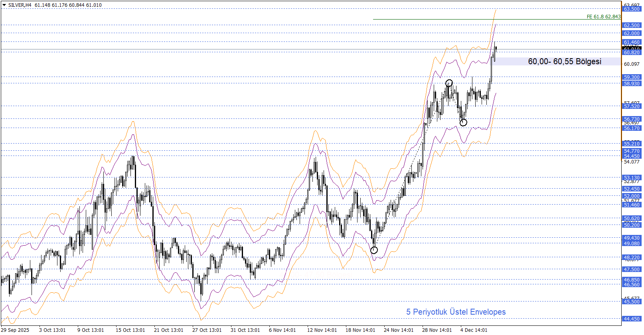Click the 48.220 price level label
Image resolution: width=644 pixels, height=335 pixels.
[x=632, y=258]
